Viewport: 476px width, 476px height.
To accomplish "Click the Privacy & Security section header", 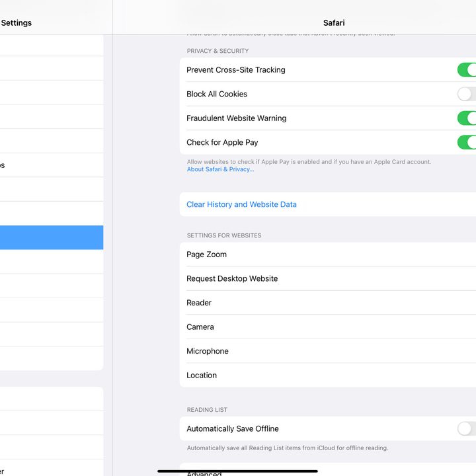I will point(218,51).
